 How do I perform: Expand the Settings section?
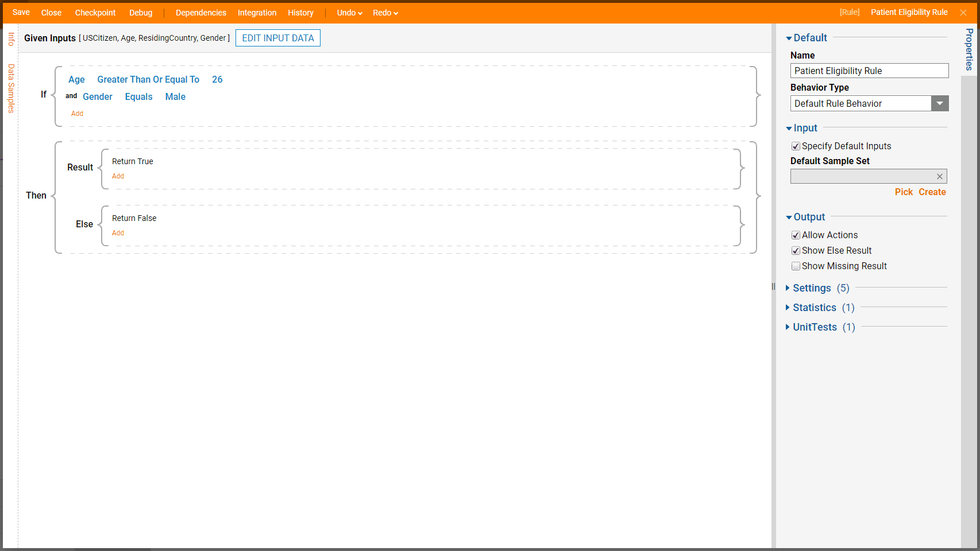point(811,288)
